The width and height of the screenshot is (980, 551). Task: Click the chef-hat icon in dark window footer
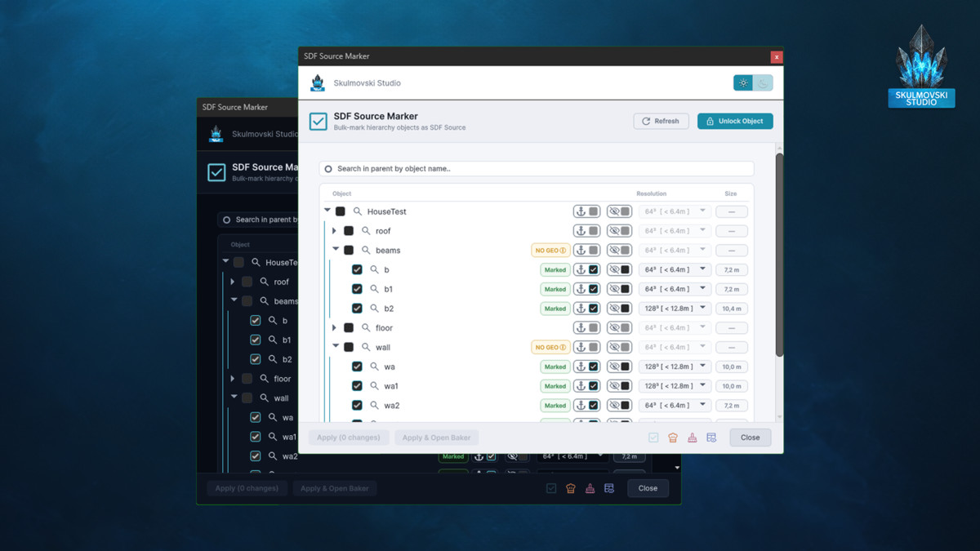(x=571, y=488)
